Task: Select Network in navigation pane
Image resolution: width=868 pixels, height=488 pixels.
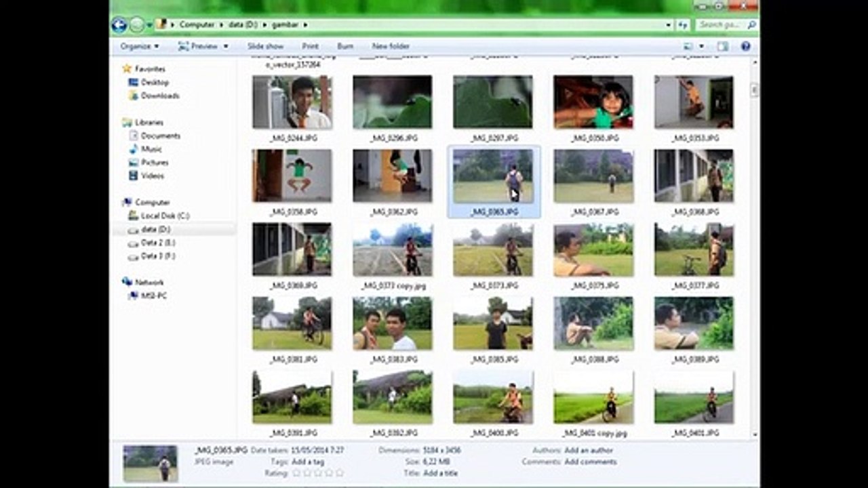Action: (x=143, y=283)
